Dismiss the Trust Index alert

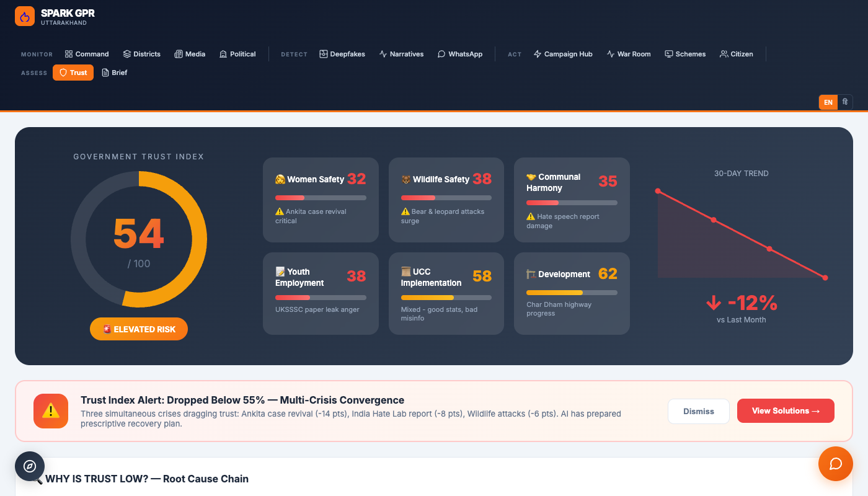(x=699, y=410)
